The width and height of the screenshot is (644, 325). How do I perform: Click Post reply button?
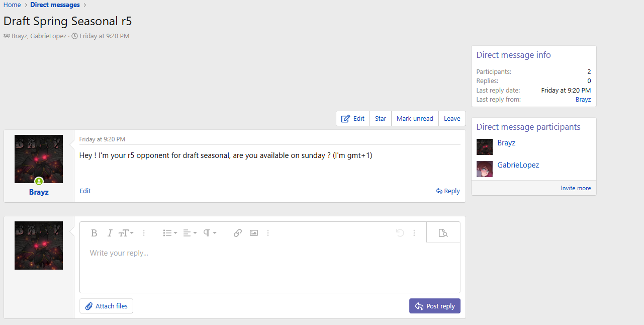point(435,306)
